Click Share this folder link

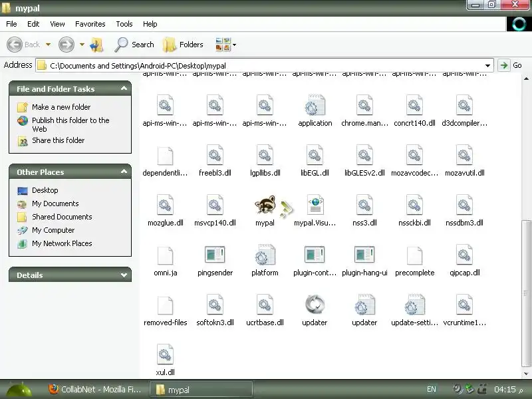coord(58,140)
